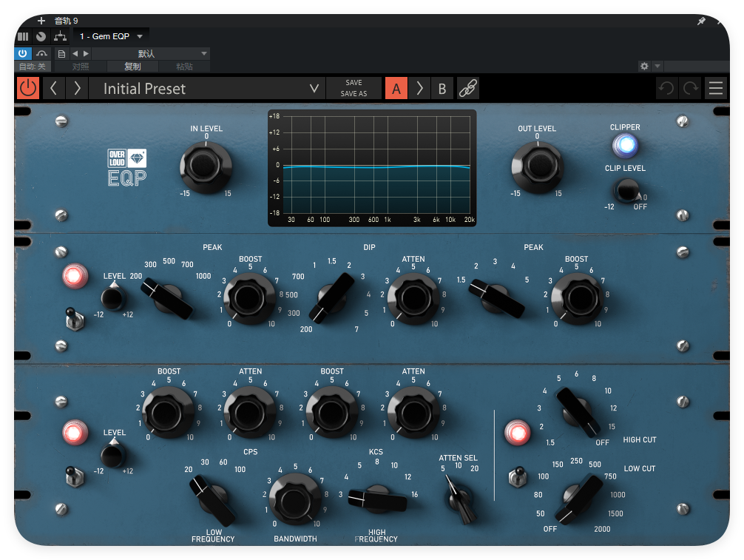The height and width of the screenshot is (560, 744).
Task: Click the 粘贴 paste button
Action: [185, 67]
